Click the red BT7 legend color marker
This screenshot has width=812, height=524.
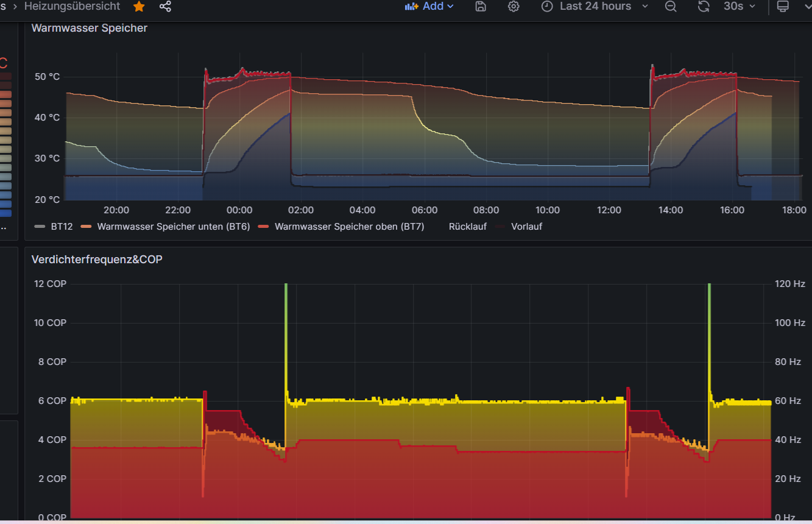coord(264,227)
